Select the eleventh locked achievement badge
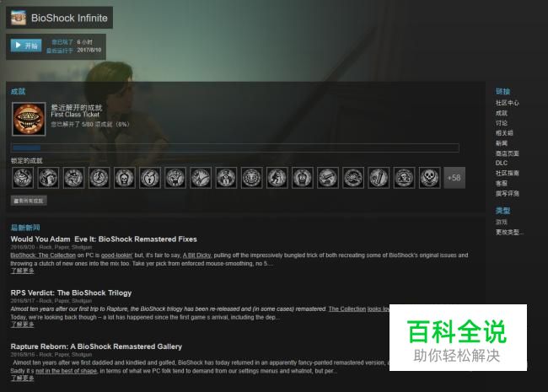548x392 pixels. [x=277, y=178]
